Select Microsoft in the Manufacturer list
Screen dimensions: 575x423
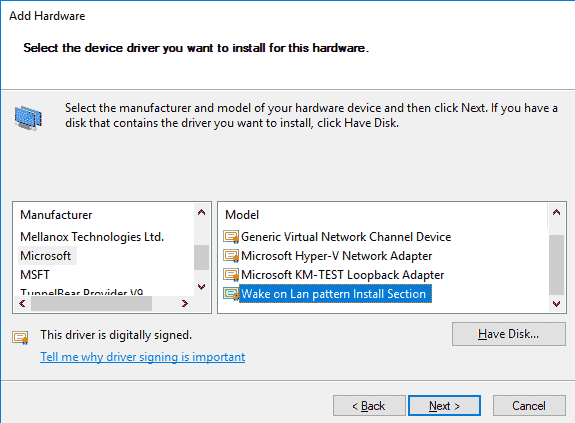(x=46, y=255)
